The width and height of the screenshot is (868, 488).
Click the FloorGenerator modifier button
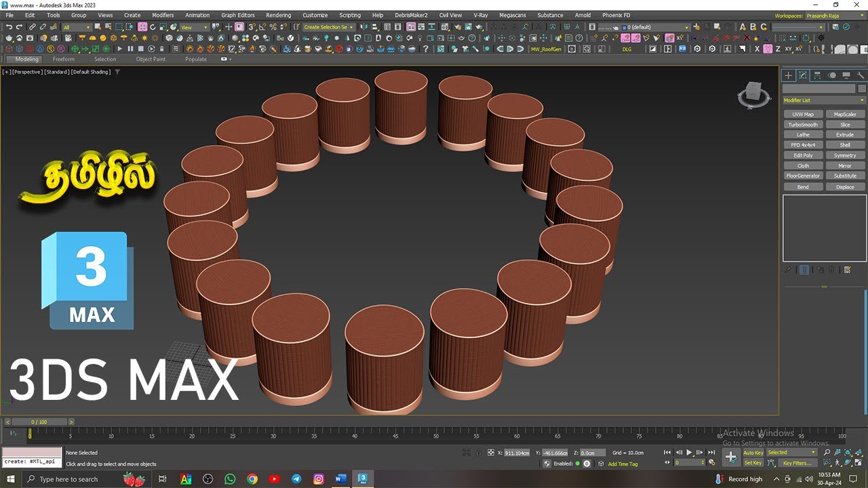tap(803, 176)
